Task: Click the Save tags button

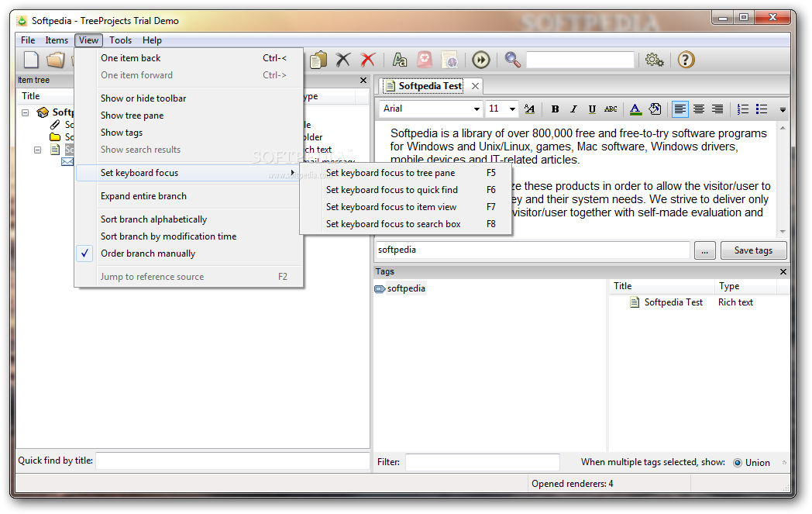Action: point(753,250)
